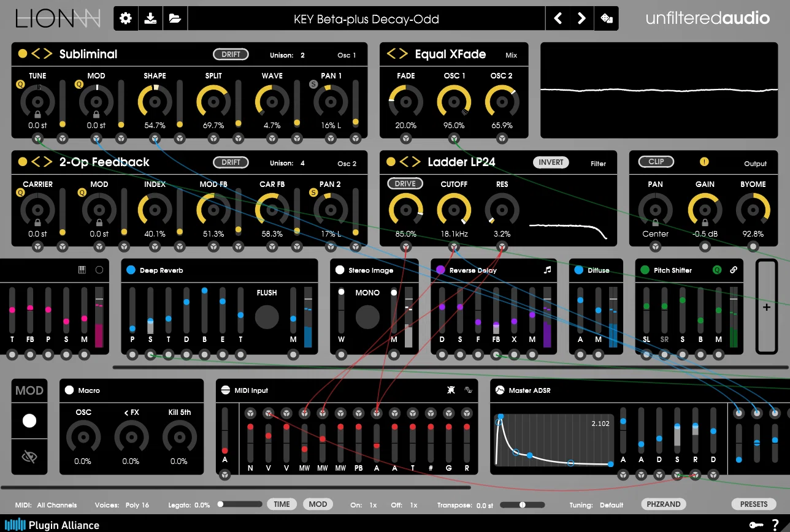Open the preset folder browser icon
Image resolution: width=790 pixels, height=532 pixels.
175,18
